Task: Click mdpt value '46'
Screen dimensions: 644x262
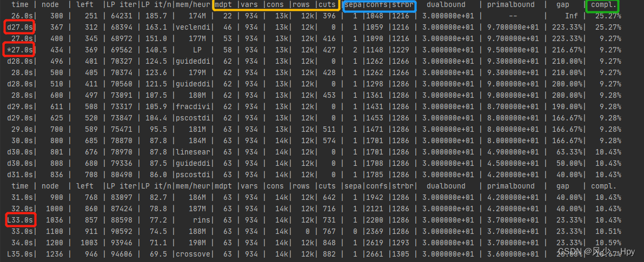Action: pyautogui.click(x=228, y=28)
